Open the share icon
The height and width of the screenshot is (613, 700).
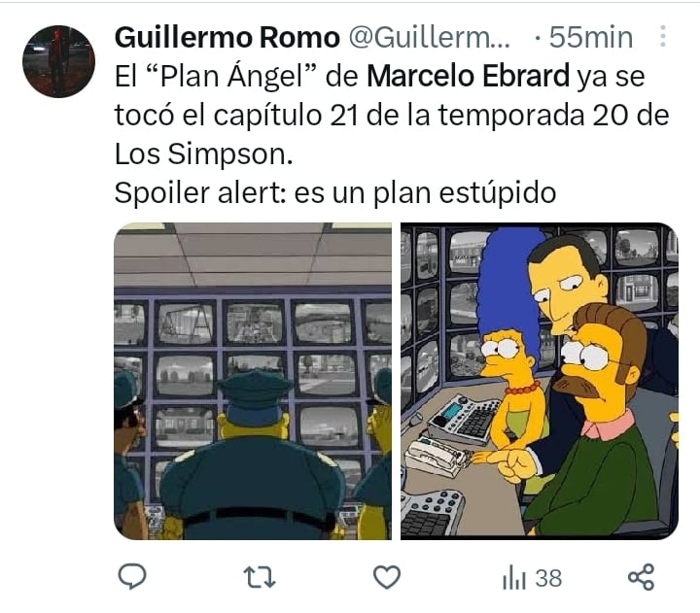[x=641, y=577]
